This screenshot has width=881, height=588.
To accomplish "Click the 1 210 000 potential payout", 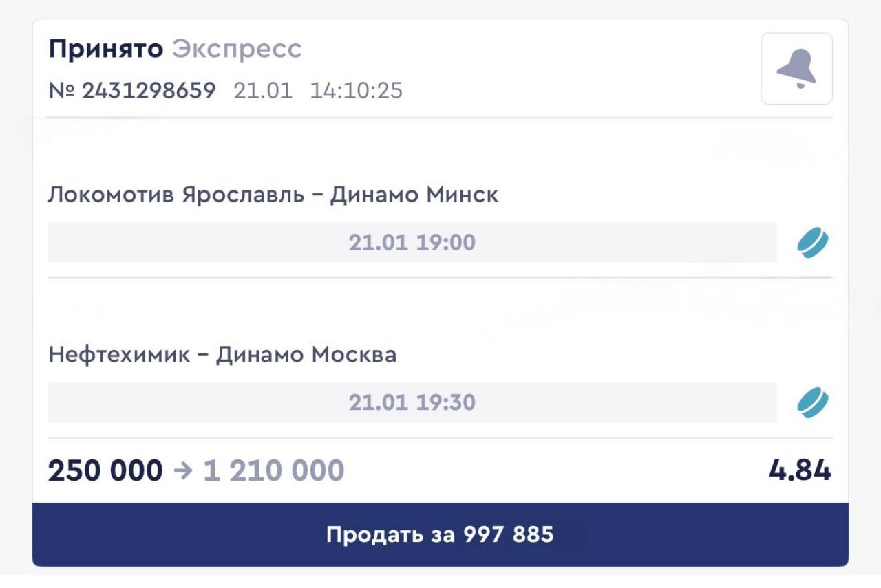I will (x=274, y=471).
